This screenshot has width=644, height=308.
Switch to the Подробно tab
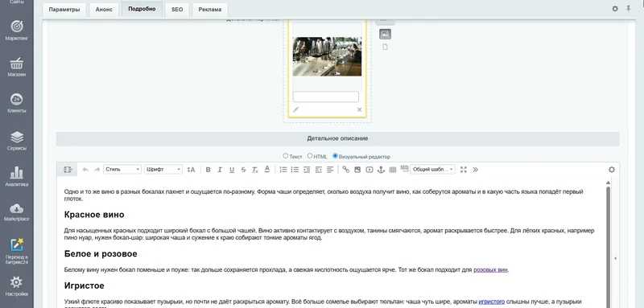pos(142,9)
